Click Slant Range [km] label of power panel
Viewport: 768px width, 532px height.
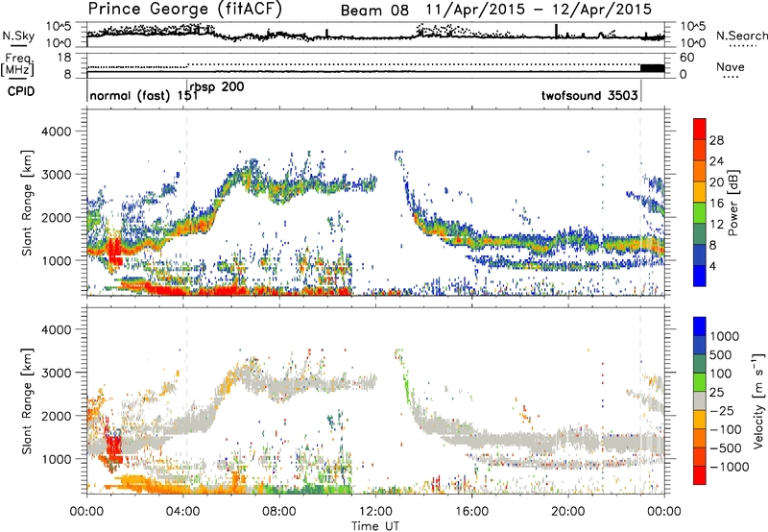[27, 203]
